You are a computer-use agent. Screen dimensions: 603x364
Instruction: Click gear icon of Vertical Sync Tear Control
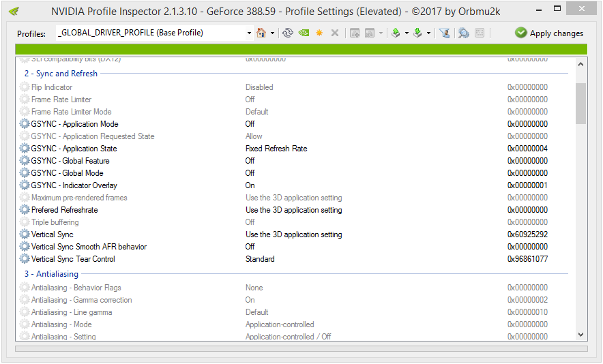(x=25, y=259)
